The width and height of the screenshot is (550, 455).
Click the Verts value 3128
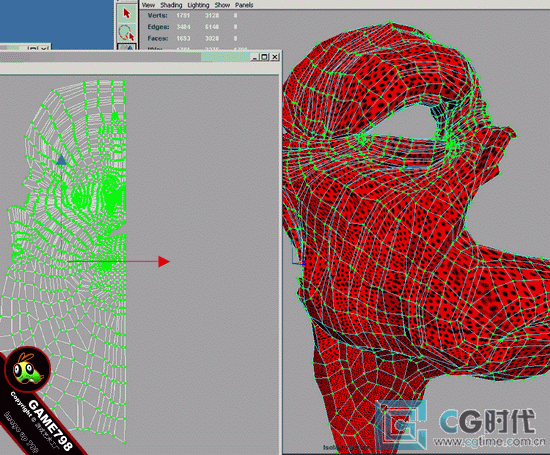212,15
